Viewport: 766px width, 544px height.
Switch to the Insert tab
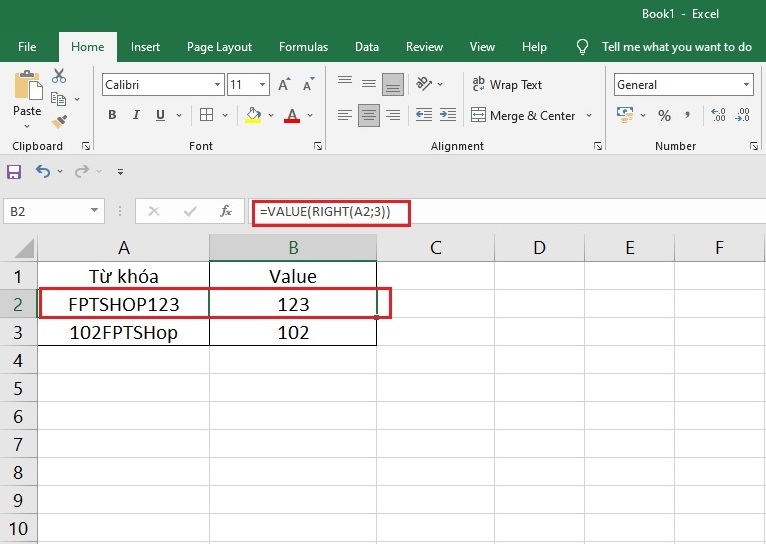[145, 47]
